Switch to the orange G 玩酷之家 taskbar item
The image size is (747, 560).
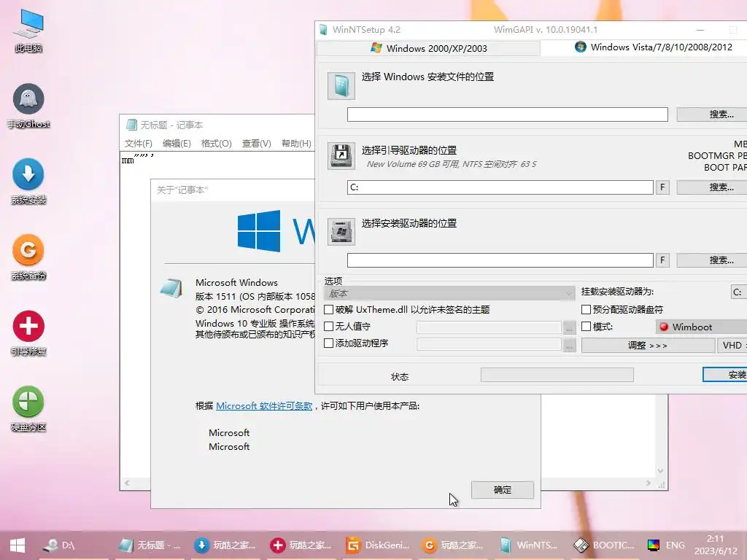452,545
